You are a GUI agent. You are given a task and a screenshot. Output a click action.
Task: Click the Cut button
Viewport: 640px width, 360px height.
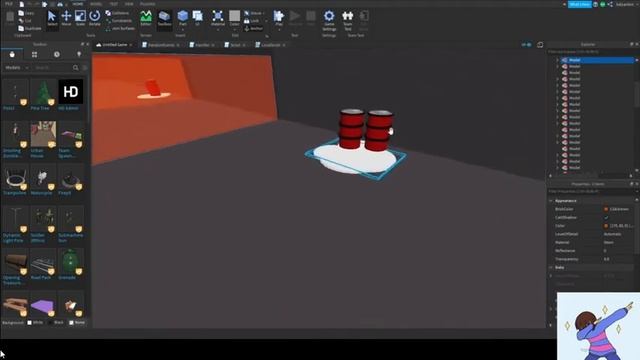pos(25,20)
